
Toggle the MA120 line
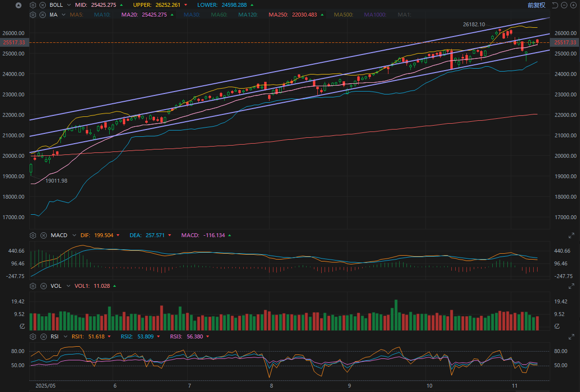tap(248, 15)
